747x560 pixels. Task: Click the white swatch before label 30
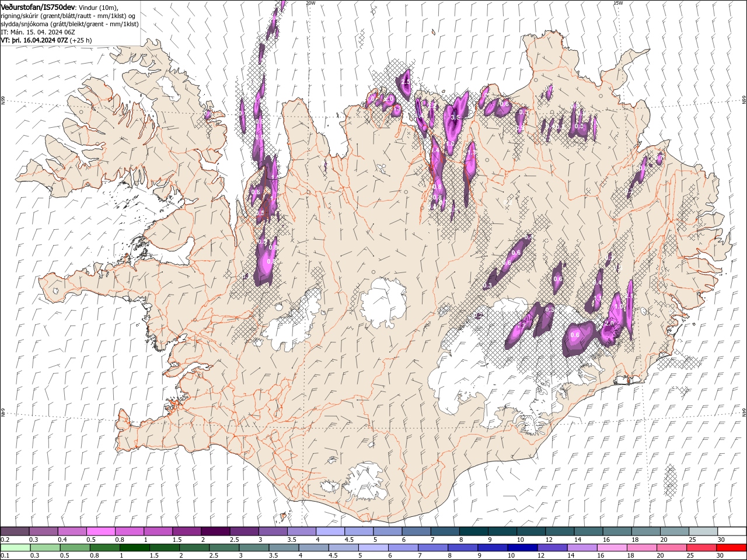tap(732, 531)
